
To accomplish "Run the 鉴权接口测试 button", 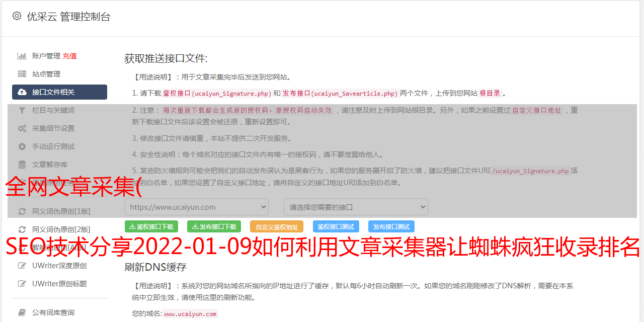I will click(336, 226).
